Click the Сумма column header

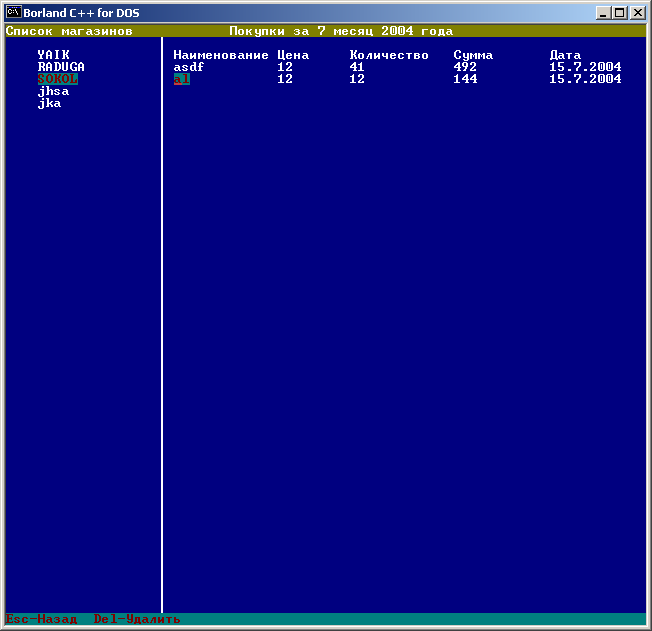pyautogui.click(x=473, y=55)
